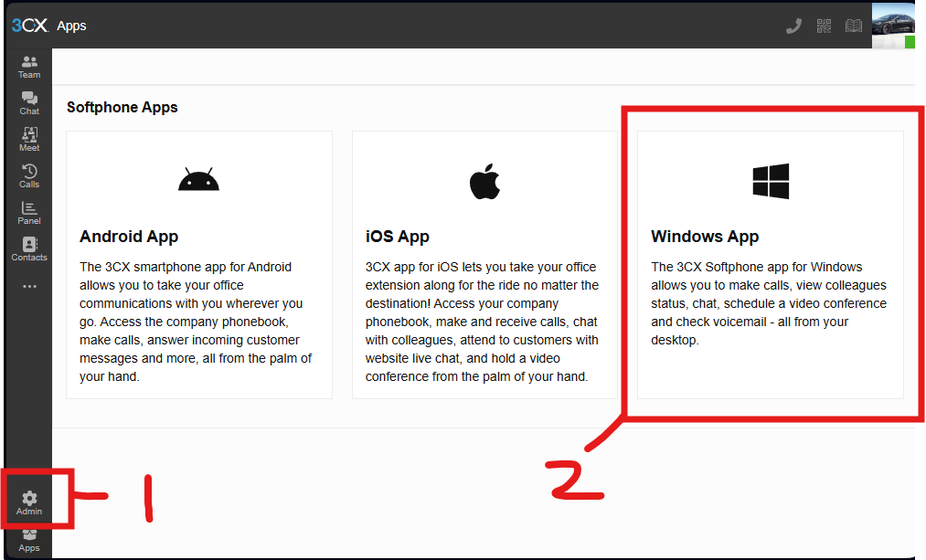Click the iOS App description text
926x560 pixels.
tap(482, 322)
